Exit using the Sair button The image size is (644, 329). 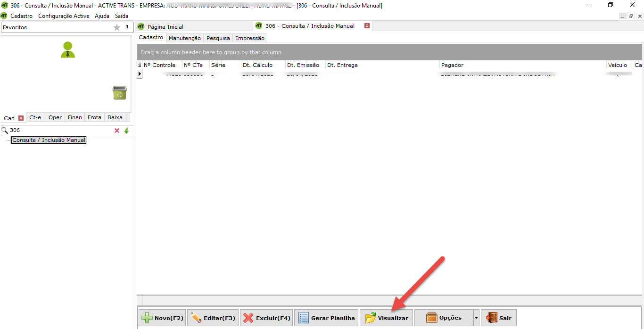coord(499,318)
